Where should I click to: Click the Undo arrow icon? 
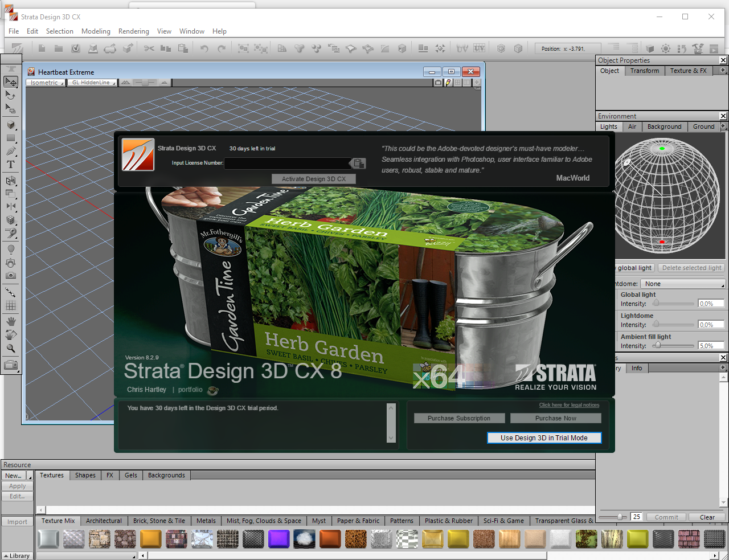coord(204,48)
